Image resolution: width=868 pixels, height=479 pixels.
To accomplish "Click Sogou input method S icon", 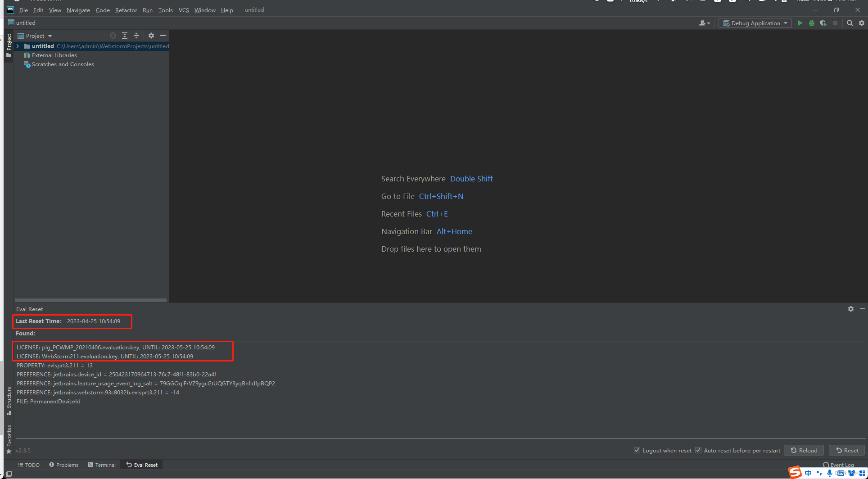I will coord(796,473).
